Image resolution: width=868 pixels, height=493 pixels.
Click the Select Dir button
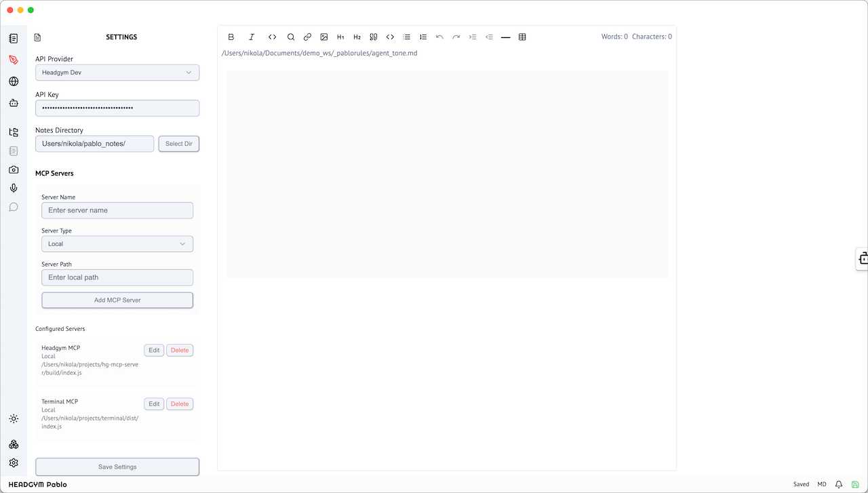click(179, 144)
